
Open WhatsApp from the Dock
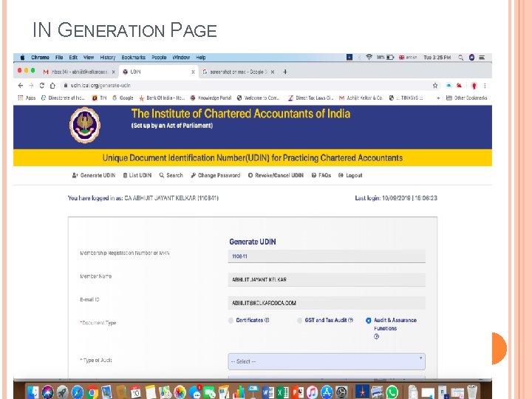click(x=392, y=392)
